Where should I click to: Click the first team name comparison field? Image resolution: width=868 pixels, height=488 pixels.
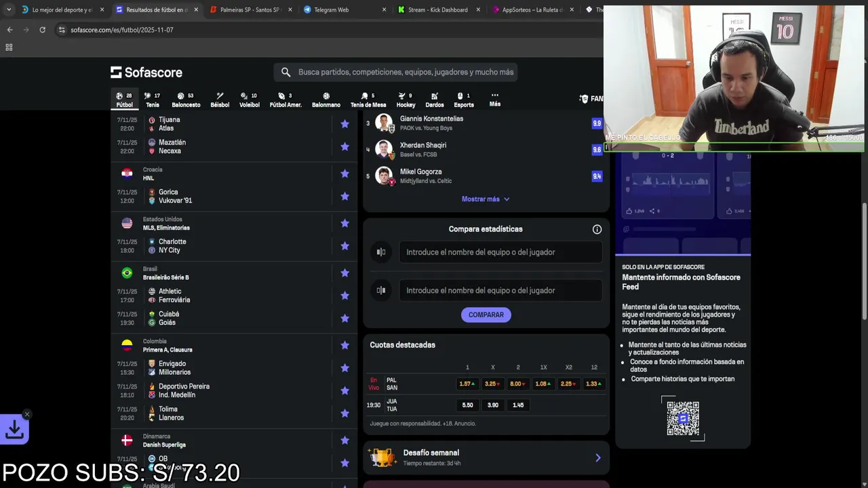click(x=500, y=252)
